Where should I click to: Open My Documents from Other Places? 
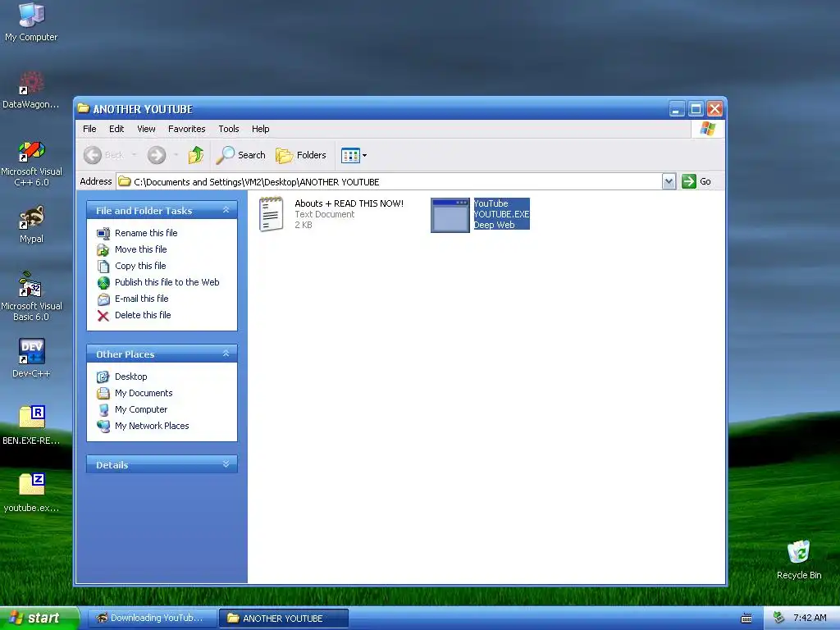(x=144, y=393)
